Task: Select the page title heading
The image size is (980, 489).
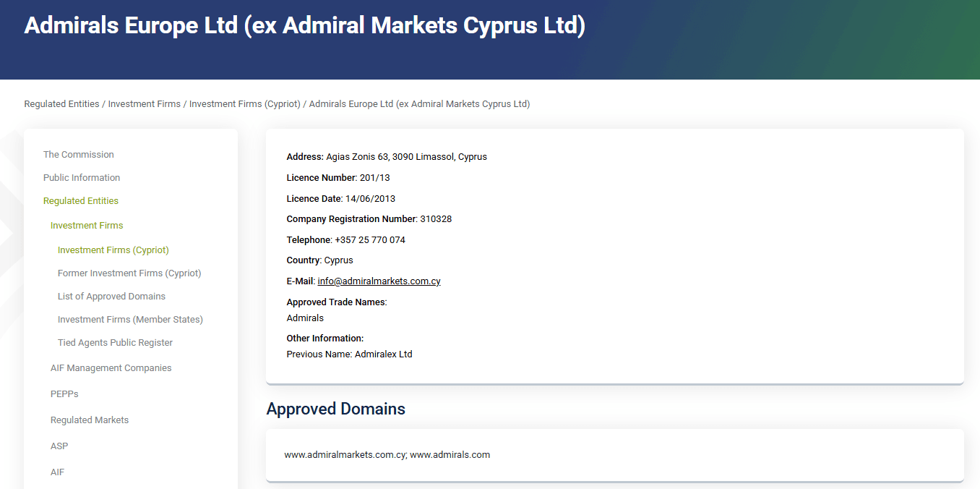Action: point(305,25)
